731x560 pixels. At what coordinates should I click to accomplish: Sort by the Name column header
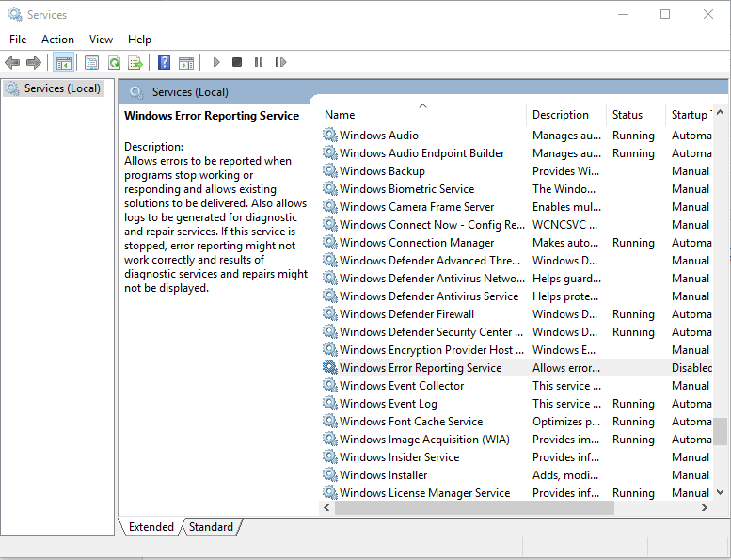(423, 114)
